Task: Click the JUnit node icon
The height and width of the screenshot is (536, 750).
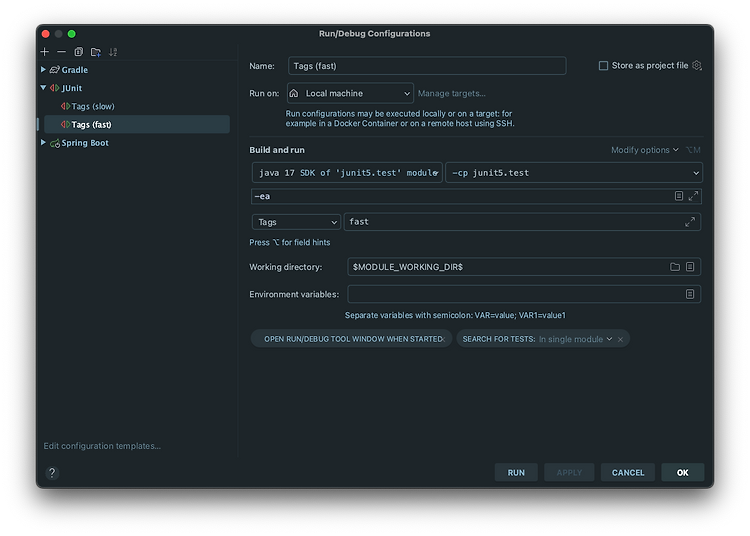Action: [55, 88]
